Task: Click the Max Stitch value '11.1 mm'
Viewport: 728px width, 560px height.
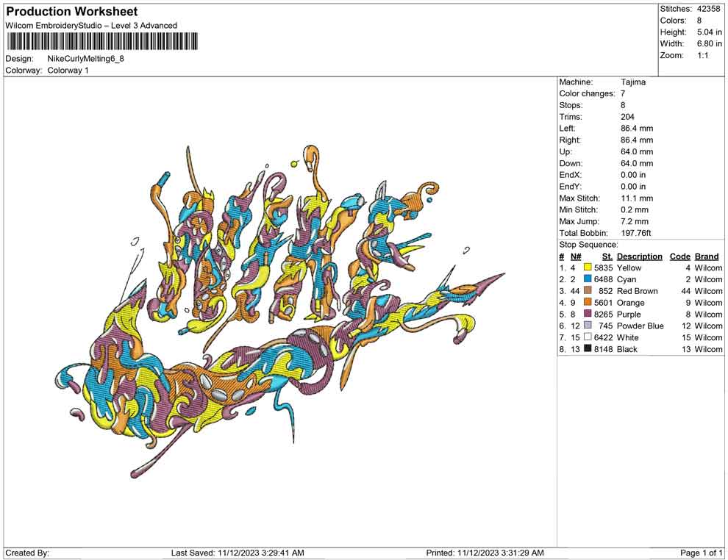Action: pos(637,198)
